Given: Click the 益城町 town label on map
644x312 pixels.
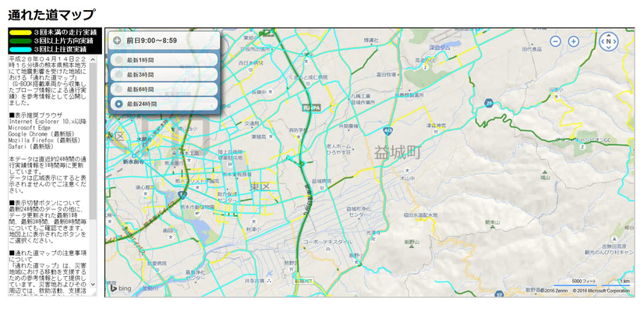Looking at the screenshot, I should coord(398,154).
